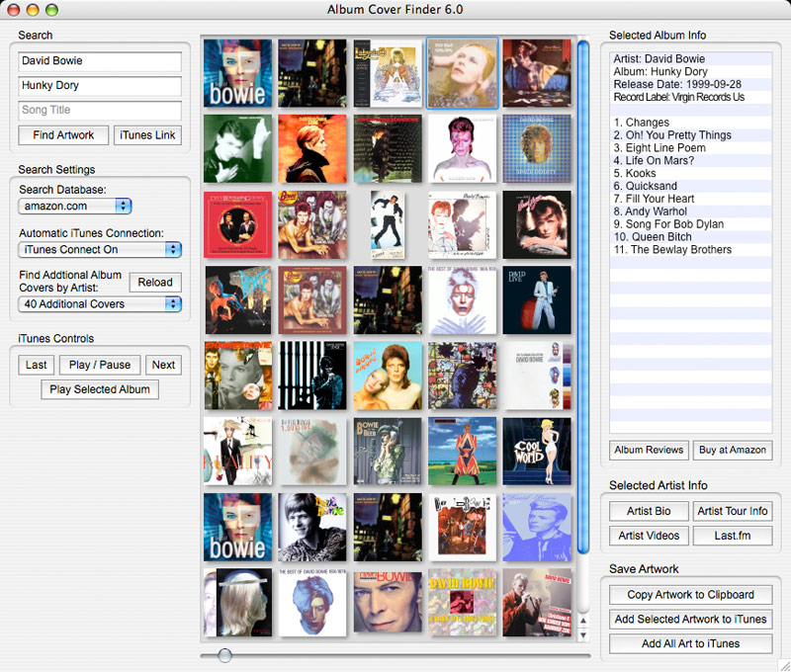Viewport: 791px width, 672px height.
Task: Choose the Bowie at the Beeb cover
Action: coord(388,452)
